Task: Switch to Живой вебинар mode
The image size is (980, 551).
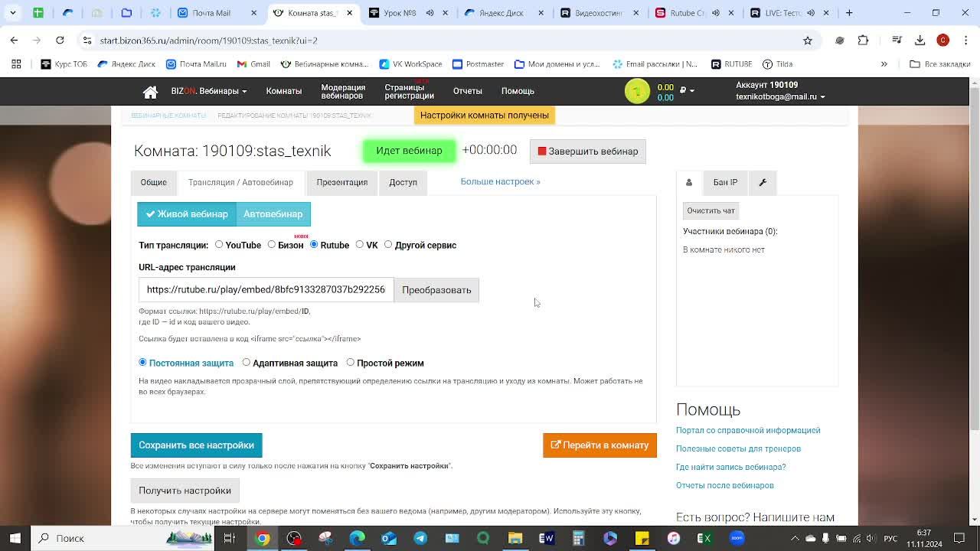Action: (187, 214)
